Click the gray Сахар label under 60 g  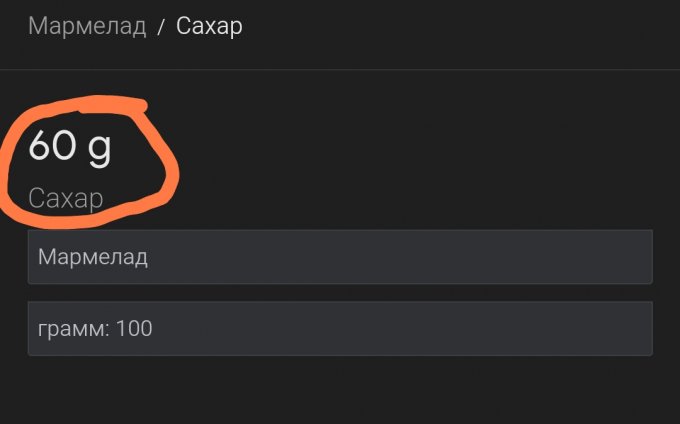[x=65, y=198]
